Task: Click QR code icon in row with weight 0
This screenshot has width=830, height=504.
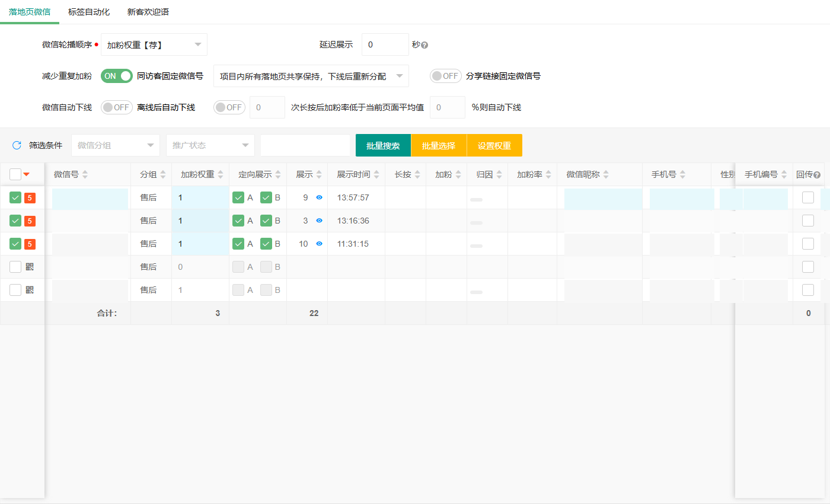Action: pos(30,267)
